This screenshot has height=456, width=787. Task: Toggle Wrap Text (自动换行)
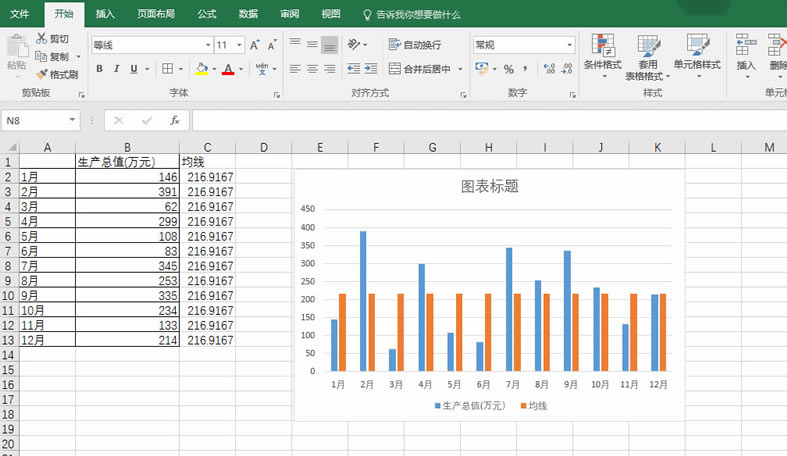(x=414, y=45)
